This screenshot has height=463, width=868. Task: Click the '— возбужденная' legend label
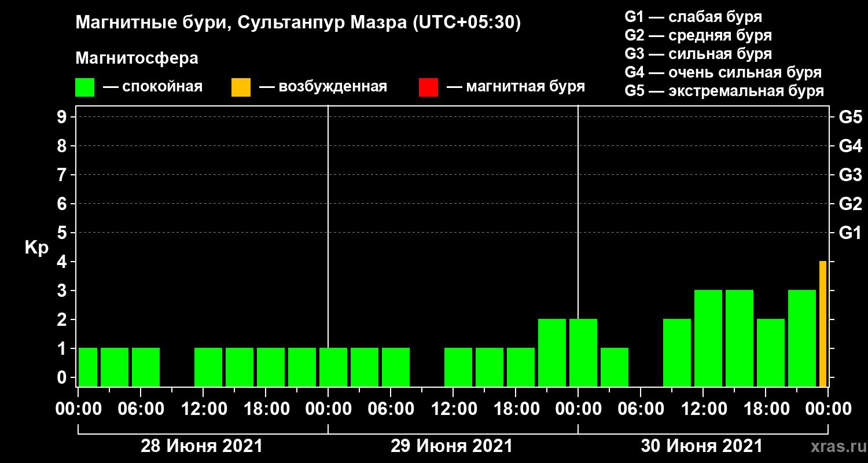323,87
